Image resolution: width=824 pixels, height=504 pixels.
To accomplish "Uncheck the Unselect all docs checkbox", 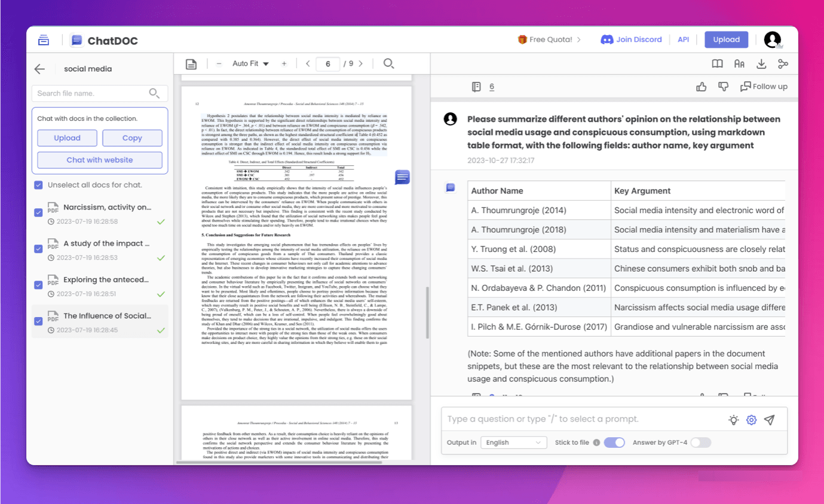I will click(39, 185).
